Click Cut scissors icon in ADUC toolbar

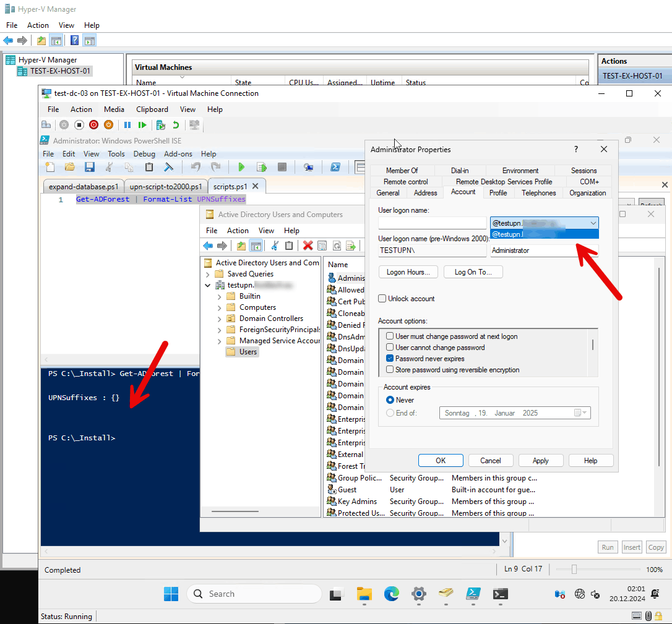[275, 246]
